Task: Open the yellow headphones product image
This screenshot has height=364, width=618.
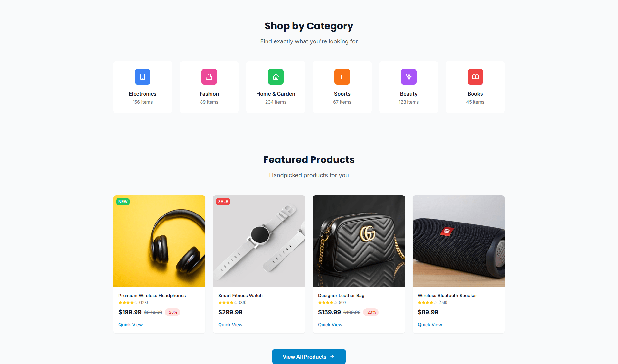Action: click(159, 241)
